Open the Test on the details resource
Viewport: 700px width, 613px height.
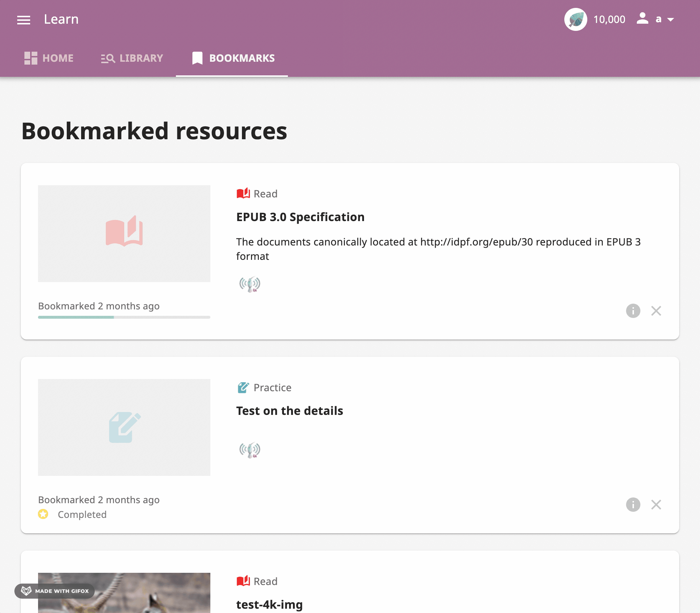pyautogui.click(x=289, y=411)
